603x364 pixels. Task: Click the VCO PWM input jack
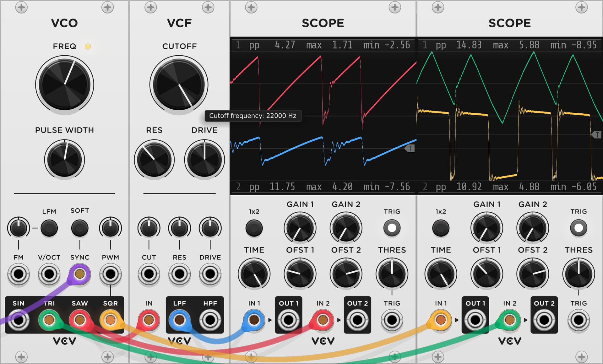[110, 274]
